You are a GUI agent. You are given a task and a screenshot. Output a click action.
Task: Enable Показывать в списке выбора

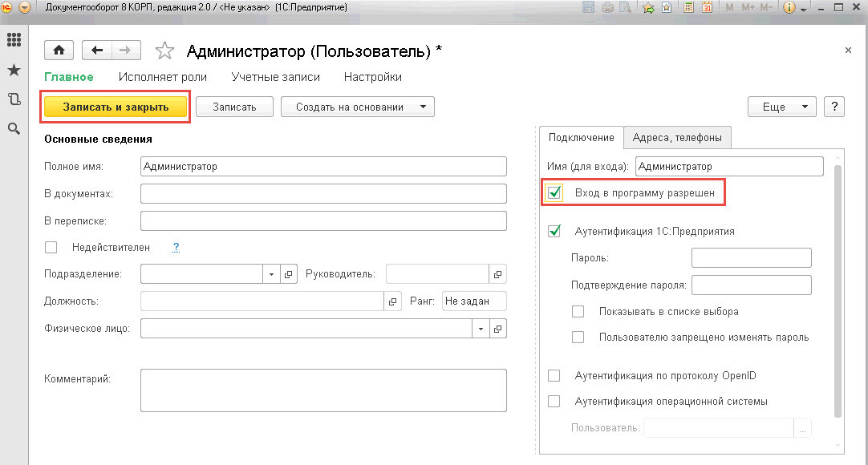point(578,311)
